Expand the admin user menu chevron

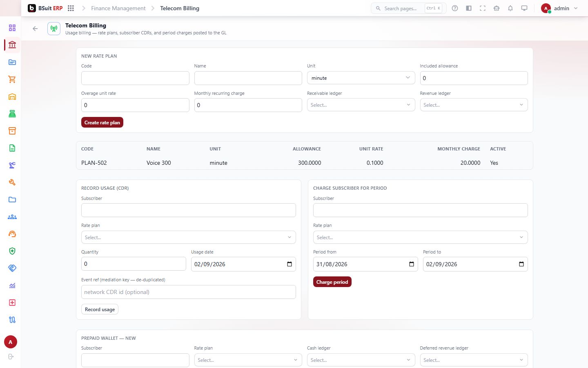pyautogui.click(x=576, y=8)
